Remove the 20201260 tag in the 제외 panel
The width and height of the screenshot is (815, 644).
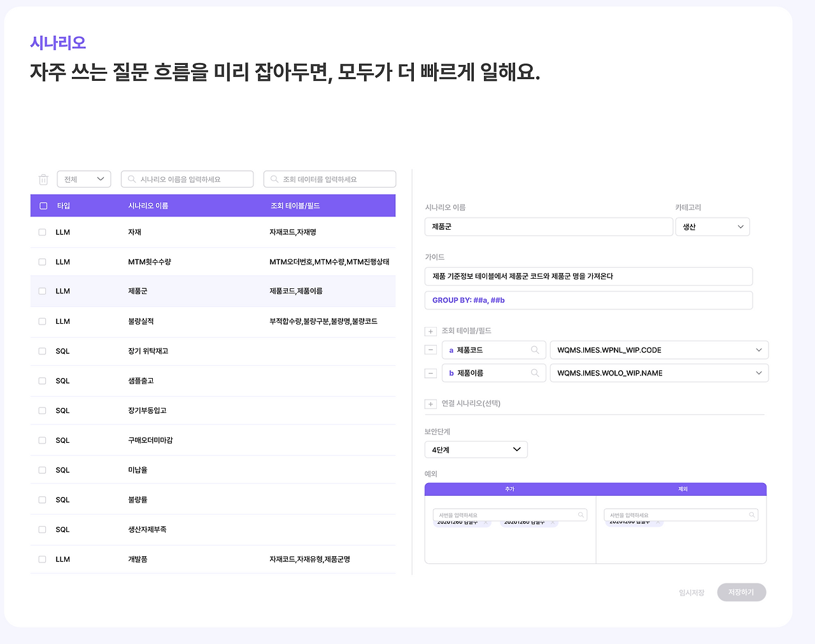657,522
